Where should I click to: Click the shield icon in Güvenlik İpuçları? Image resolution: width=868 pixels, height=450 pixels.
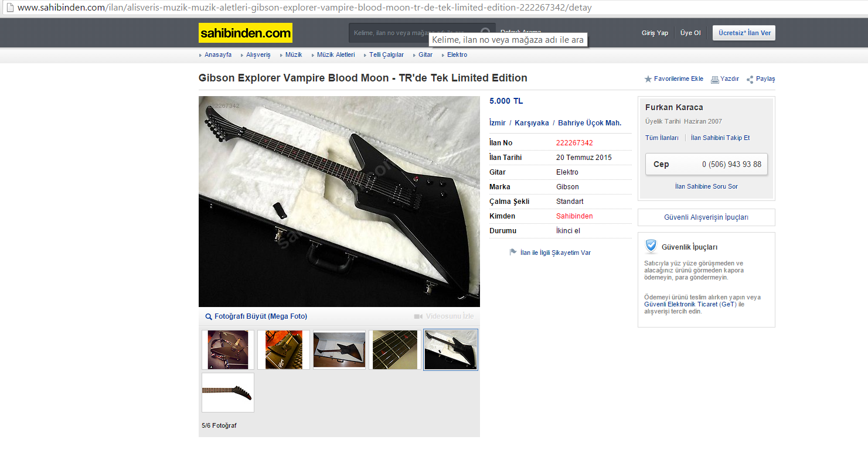pyautogui.click(x=651, y=246)
